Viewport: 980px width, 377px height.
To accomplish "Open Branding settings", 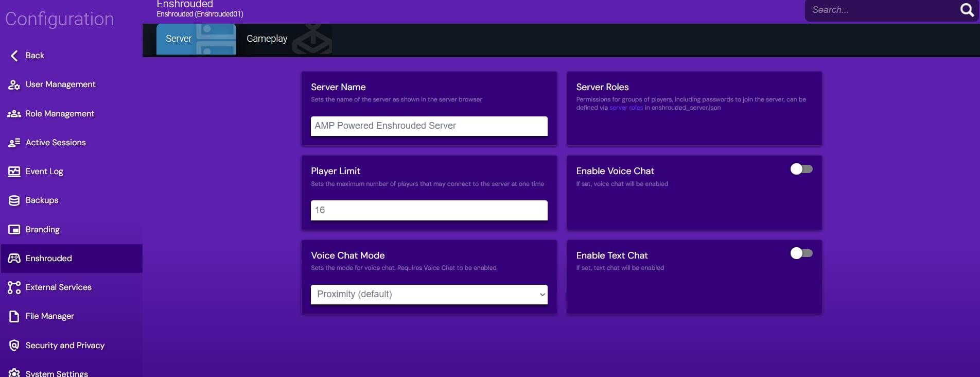I will coord(72,230).
